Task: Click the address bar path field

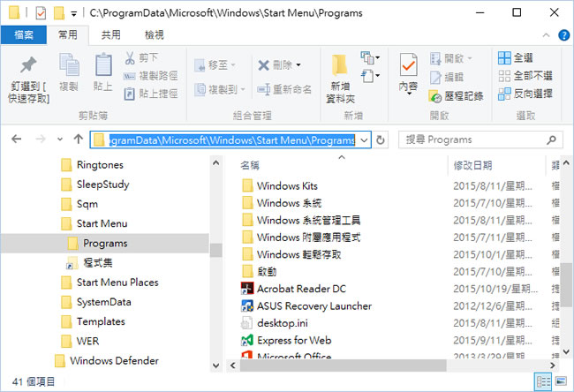Action: pos(230,139)
